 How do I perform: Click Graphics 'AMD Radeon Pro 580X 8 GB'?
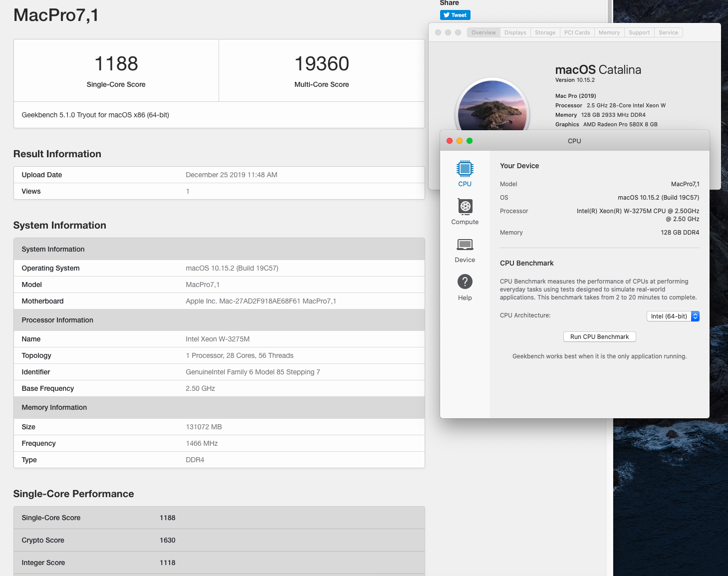620,124
